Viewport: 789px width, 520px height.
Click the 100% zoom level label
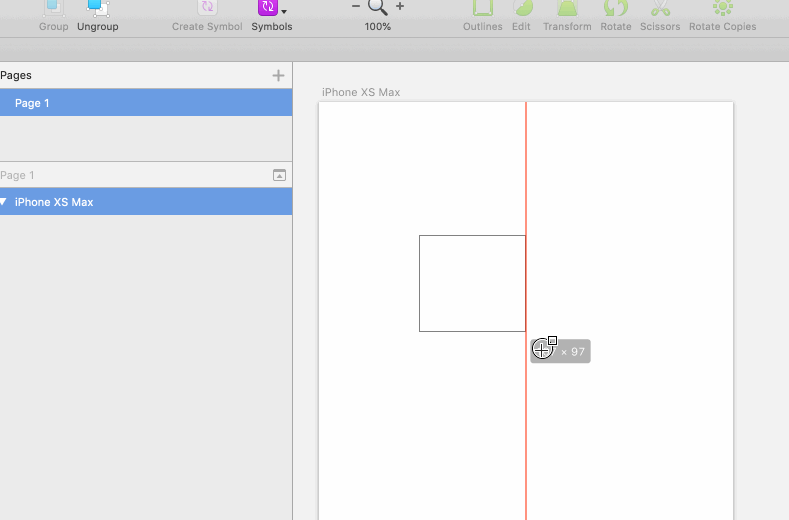coord(378,27)
